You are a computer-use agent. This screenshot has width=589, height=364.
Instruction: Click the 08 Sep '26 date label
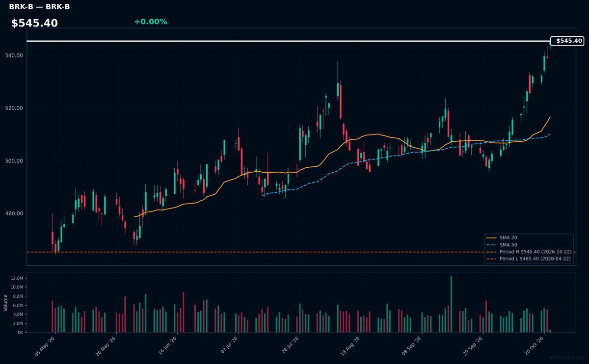[x=412, y=346]
